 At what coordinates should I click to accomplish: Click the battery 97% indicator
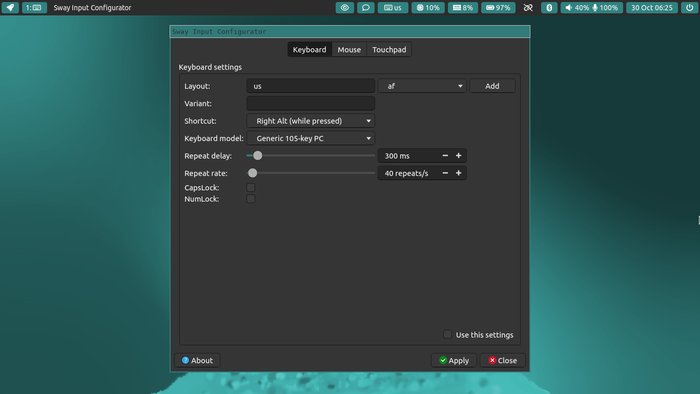[498, 8]
